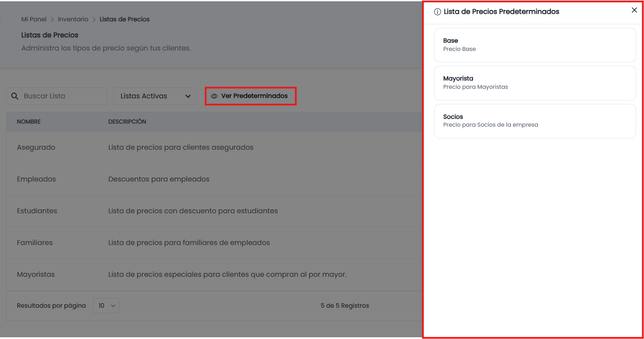
Task: Click 'Lista de precios para familiares de empleados'
Action: tap(189, 242)
